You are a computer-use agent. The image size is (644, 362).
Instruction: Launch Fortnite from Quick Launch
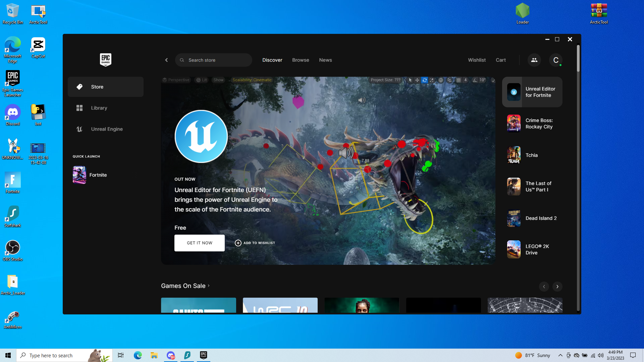[98, 175]
